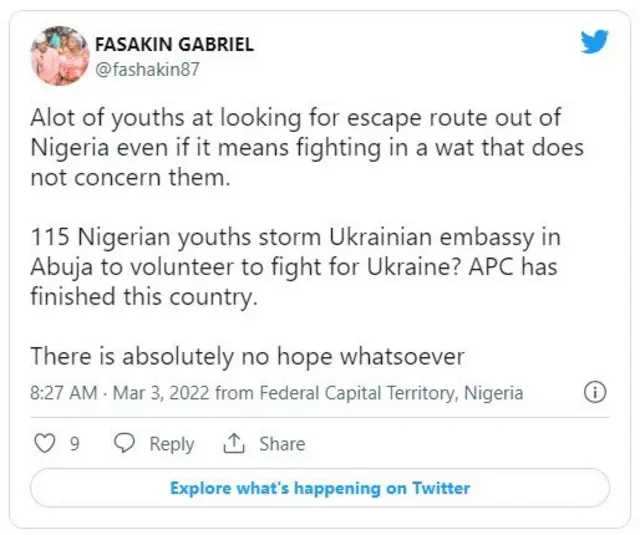Viewport: 640px width, 535px height.
Task: Open the FASAKIN GABRIEL display name
Action: [x=173, y=45]
